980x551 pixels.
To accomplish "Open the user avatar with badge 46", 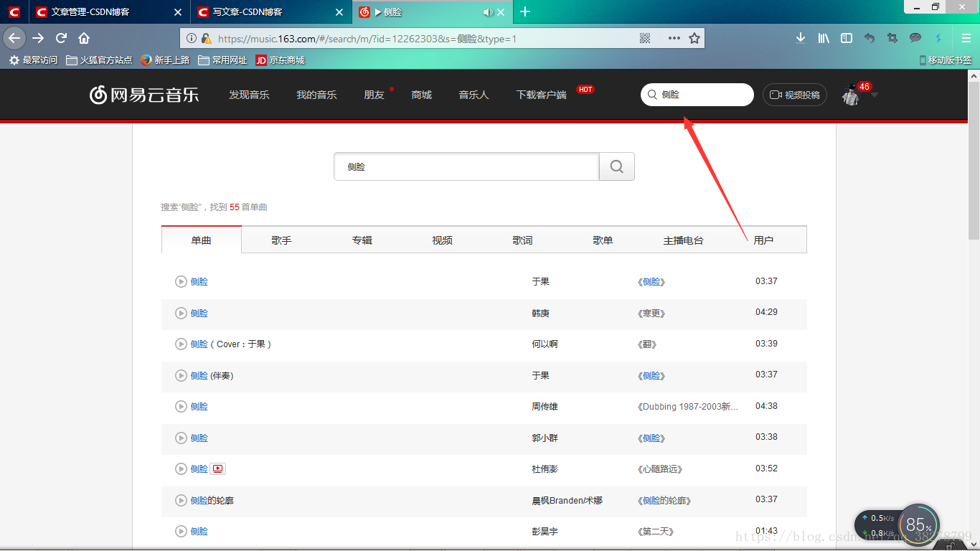I will (851, 95).
